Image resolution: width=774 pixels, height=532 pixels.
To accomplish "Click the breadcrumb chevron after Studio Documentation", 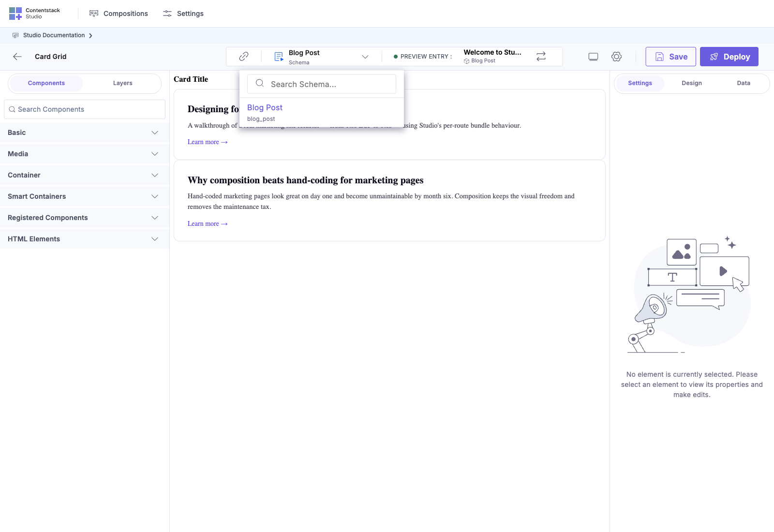I will (x=90, y=35).
